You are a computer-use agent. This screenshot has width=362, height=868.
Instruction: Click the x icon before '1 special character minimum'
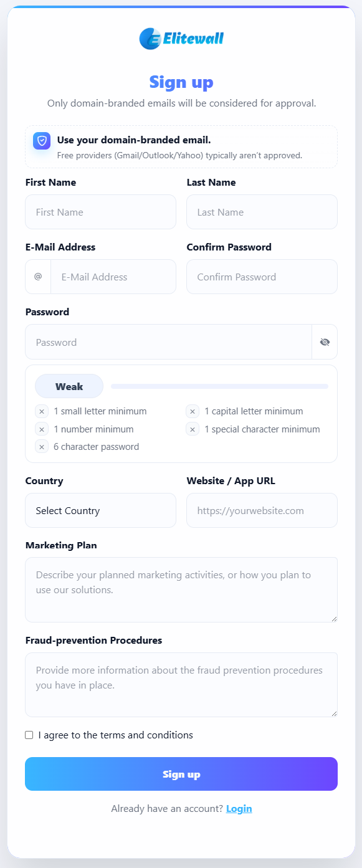192,429
